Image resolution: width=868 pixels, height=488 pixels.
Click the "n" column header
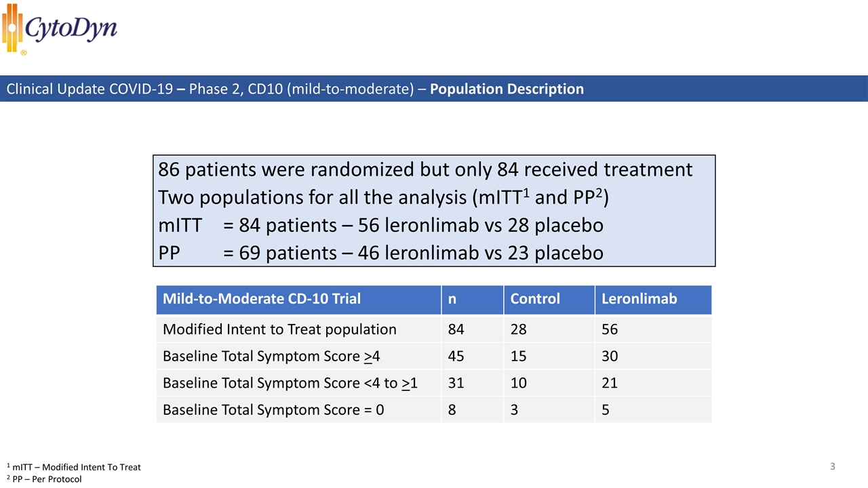pyautogui.click(x=452, y=299)
